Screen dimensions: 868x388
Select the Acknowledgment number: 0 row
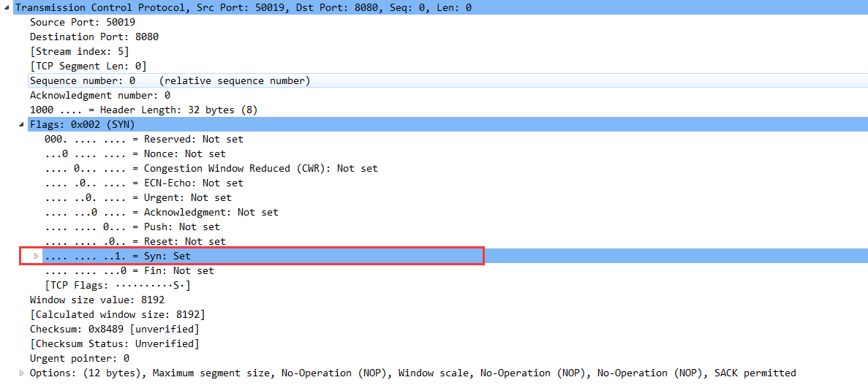(x=99, y=95)
